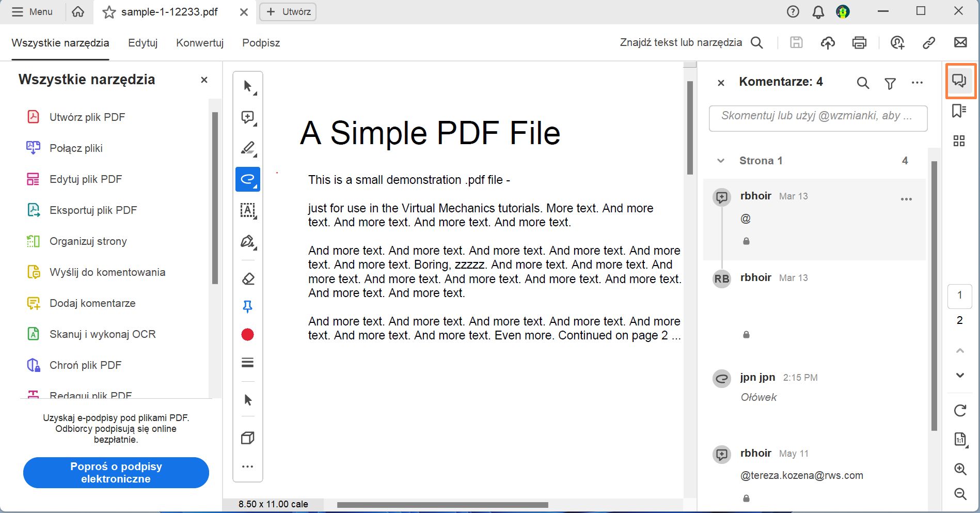Search within the comments panel
The image size is (980, 513).
pos(863,83)
